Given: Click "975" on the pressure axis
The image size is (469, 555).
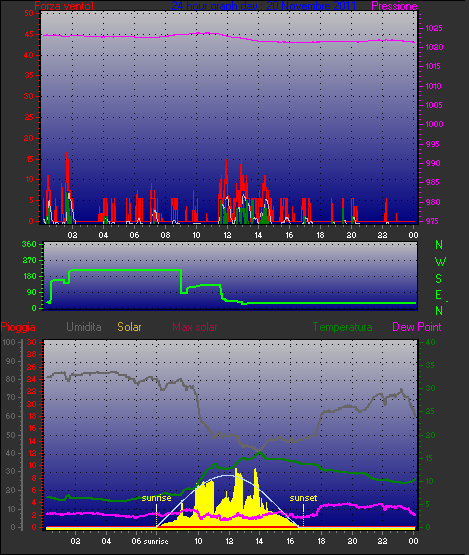Looking at the screenshot, I should (x=433, y=221).
